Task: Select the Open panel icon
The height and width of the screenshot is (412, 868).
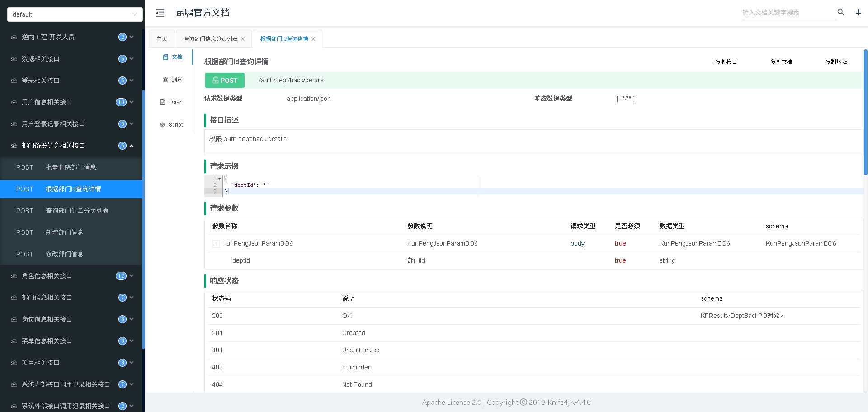Action: pos(163,102)
